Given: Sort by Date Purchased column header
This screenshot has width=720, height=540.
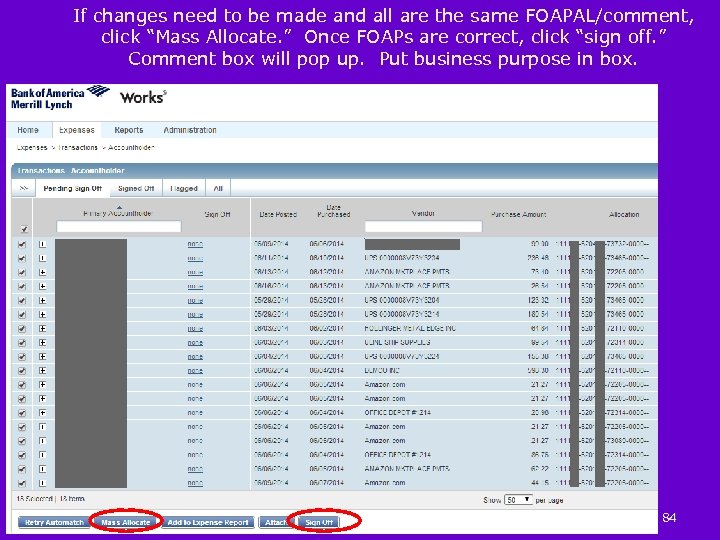Looking at the screenshot, I should click(x=334, y=211).
